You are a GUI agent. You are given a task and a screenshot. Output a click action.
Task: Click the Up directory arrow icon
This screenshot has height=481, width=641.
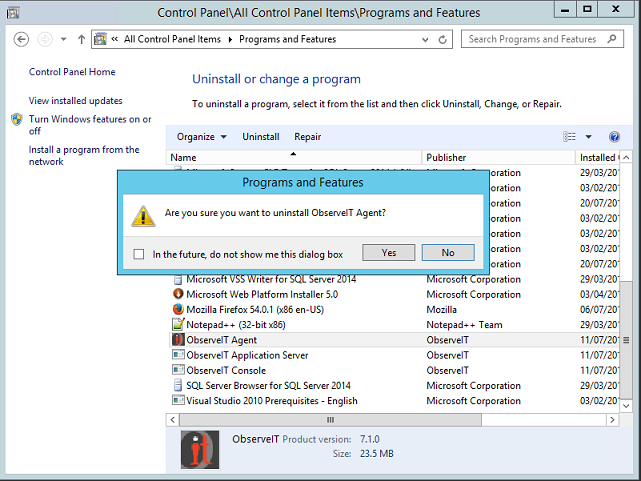(80, 39)
